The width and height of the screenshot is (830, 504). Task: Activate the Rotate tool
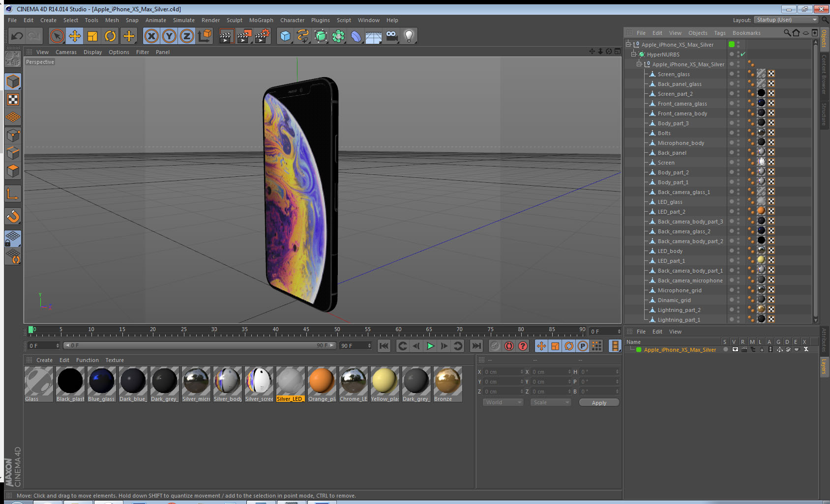pyautogui.click(x=111, y=36)
